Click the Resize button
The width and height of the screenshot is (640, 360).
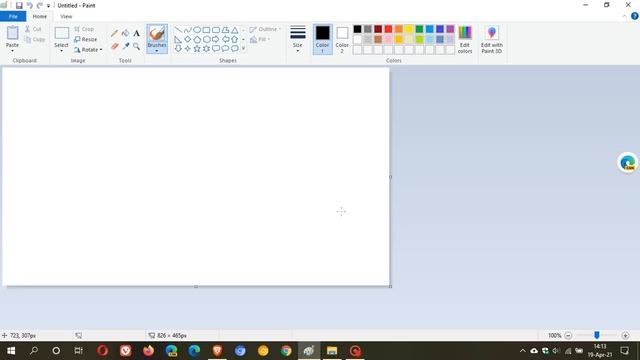coord(85,40)
